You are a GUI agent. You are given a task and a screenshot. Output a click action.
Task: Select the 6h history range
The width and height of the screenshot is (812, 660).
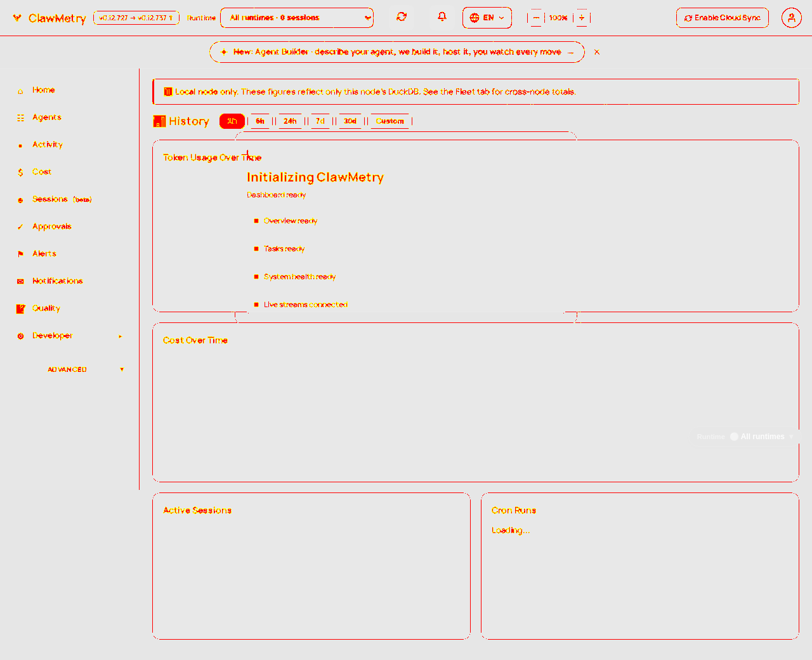(x=260, y=121)
